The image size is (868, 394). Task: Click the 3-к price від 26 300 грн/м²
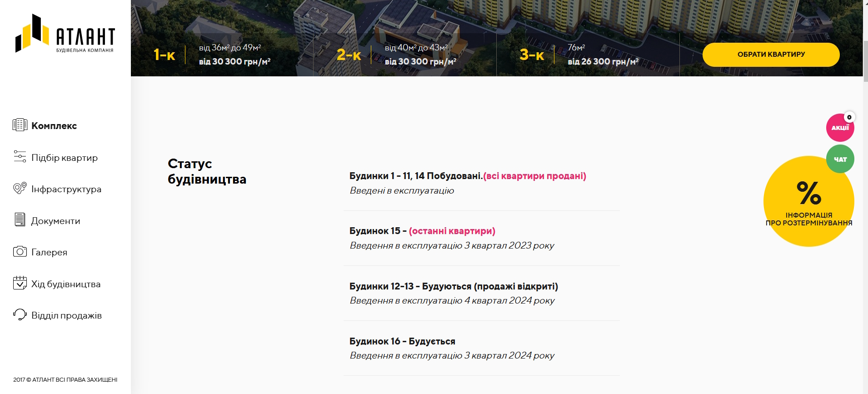603,61
